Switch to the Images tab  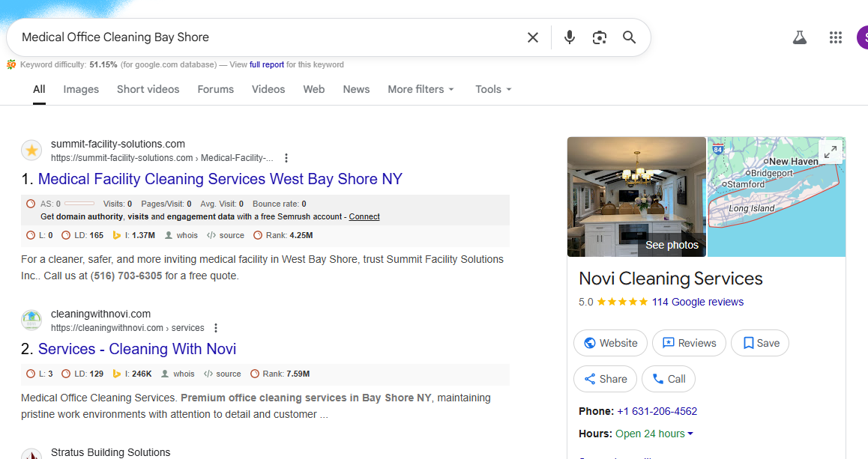[x=81, y=89]
